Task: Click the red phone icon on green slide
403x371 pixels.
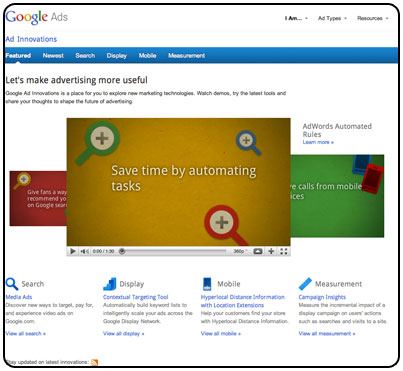Action: click(x=372, y=178)
